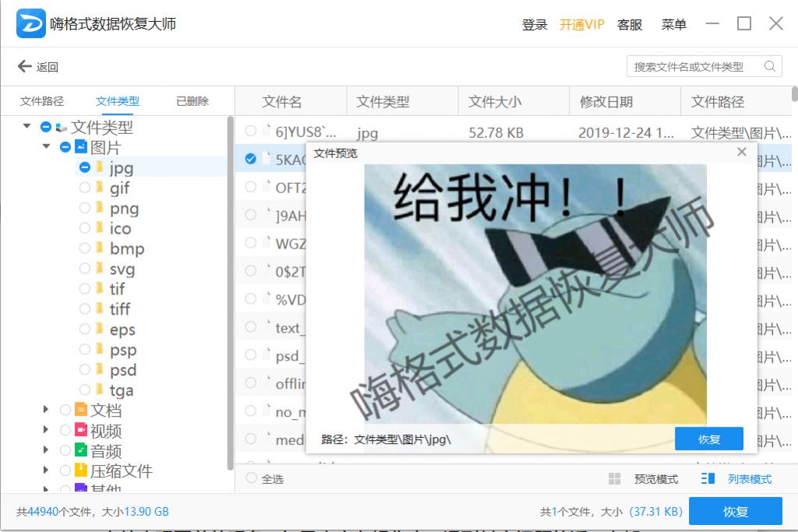The height and width of the screenshot is (532, 798).
Task: Click the svg folder icon
Action: pyautogui.click(x=100, y=268)
